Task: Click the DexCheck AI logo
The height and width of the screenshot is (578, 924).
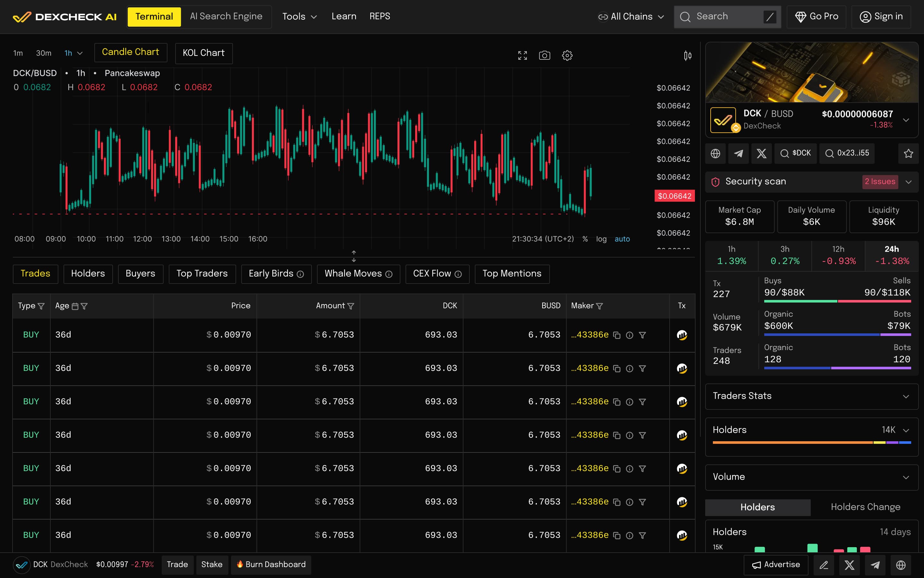Action: pyautogui.click(x=64, y=17)
